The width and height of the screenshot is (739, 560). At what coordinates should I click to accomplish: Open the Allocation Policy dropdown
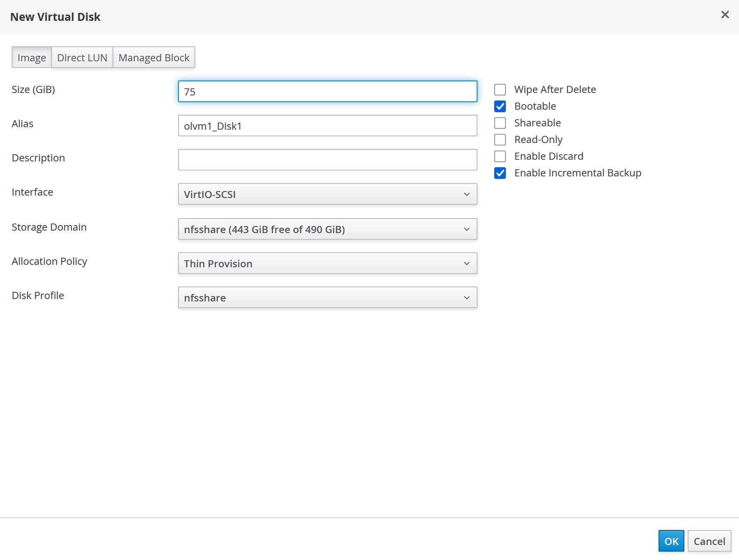327,263
